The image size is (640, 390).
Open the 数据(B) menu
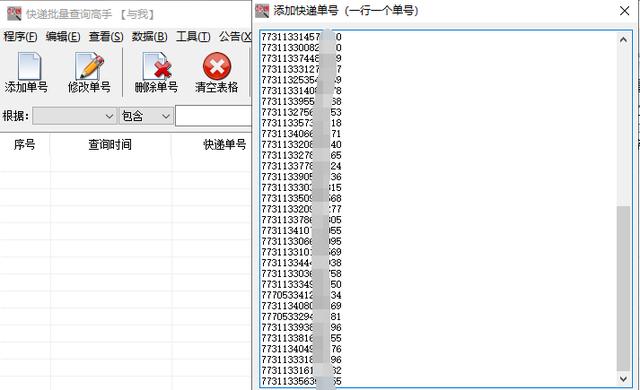[149, 37]
